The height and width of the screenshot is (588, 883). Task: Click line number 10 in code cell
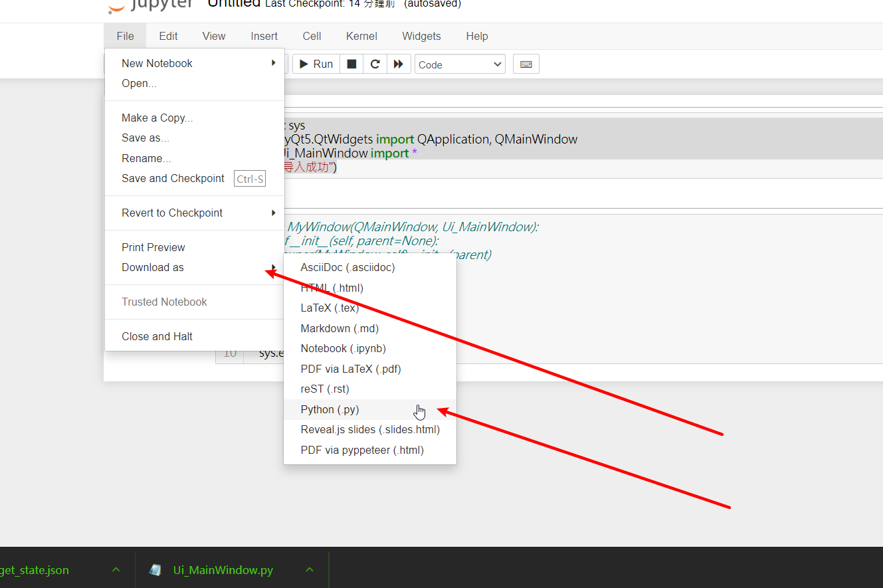[229, 353]
